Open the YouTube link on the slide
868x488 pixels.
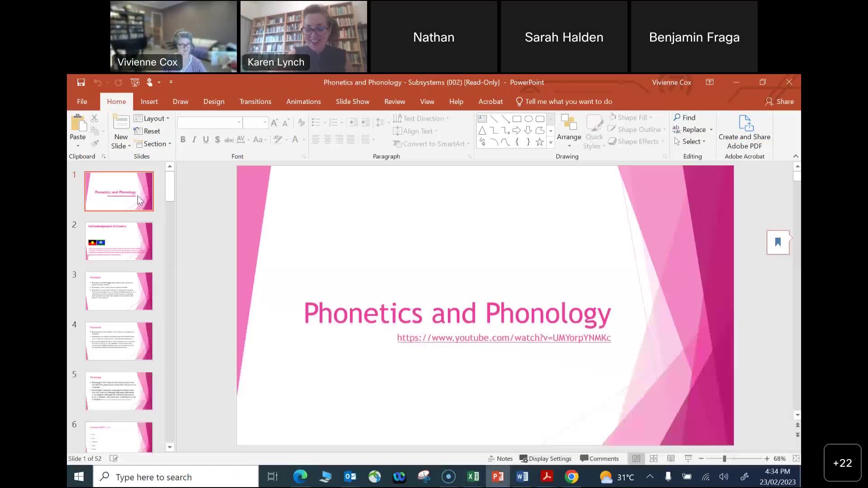coord(504,338)
